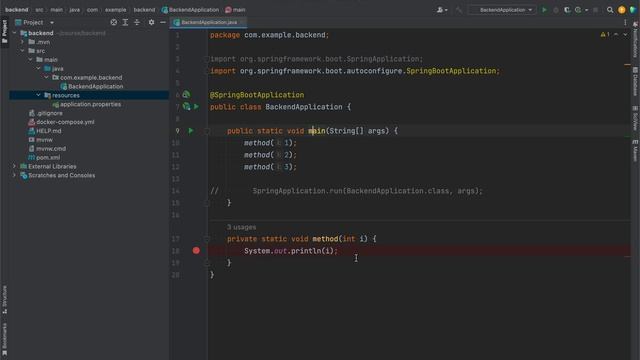Screen dimensions: 640x360
Task: Open the Bookmarks tool window stripe
Action: click(x=4, y=339)
